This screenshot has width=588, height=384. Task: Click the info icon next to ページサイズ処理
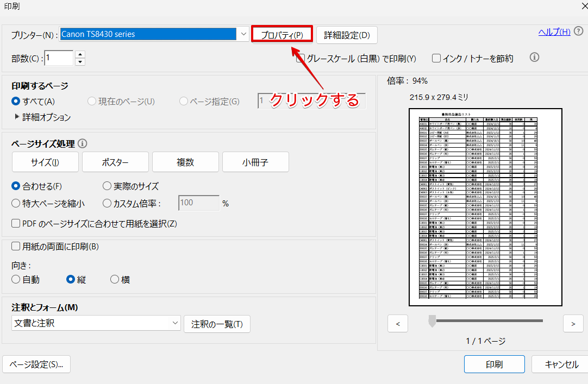pos(82,143)
